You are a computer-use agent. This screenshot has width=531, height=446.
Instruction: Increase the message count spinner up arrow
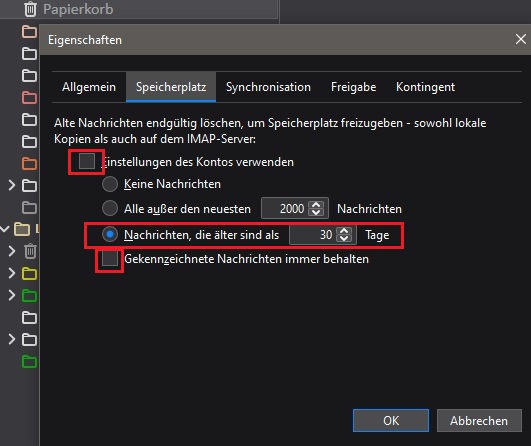pyautogui.click(x=316, y=205)
